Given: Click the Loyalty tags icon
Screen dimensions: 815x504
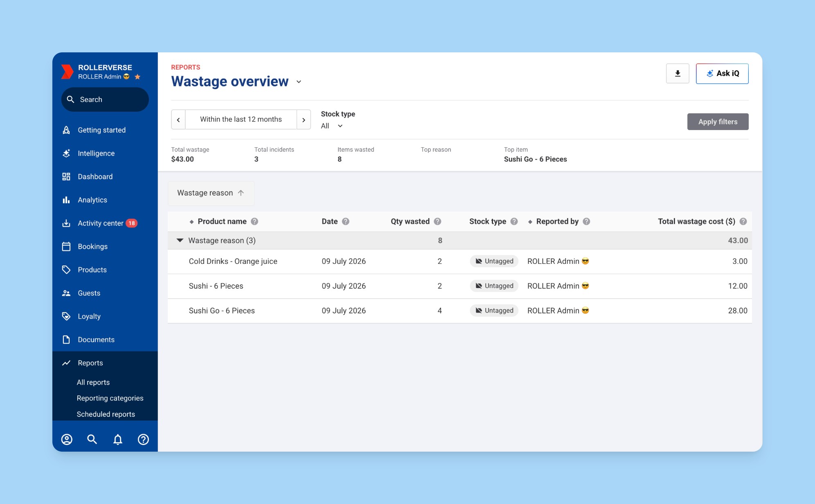Looking at the screenshot, I should (66, 317).
